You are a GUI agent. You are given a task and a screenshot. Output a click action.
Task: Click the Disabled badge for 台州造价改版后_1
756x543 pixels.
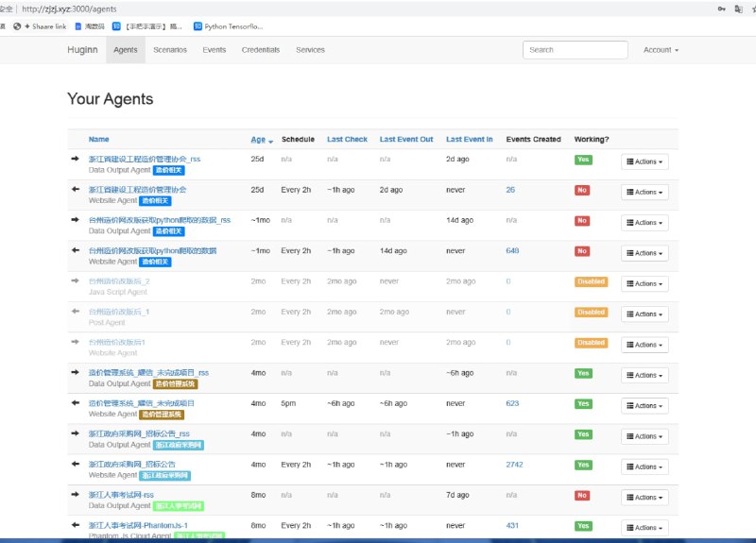[x=591, y=312]
